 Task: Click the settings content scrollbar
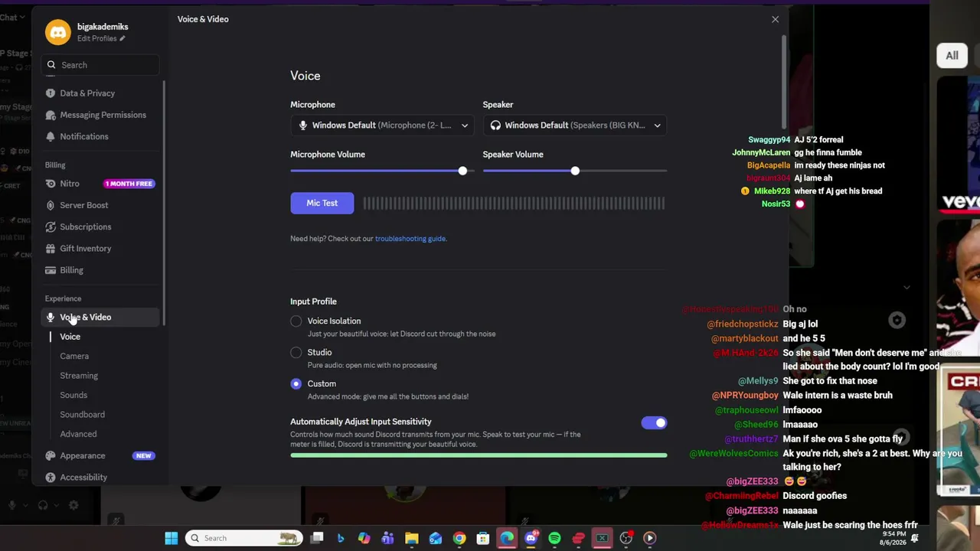coord(783,83)
